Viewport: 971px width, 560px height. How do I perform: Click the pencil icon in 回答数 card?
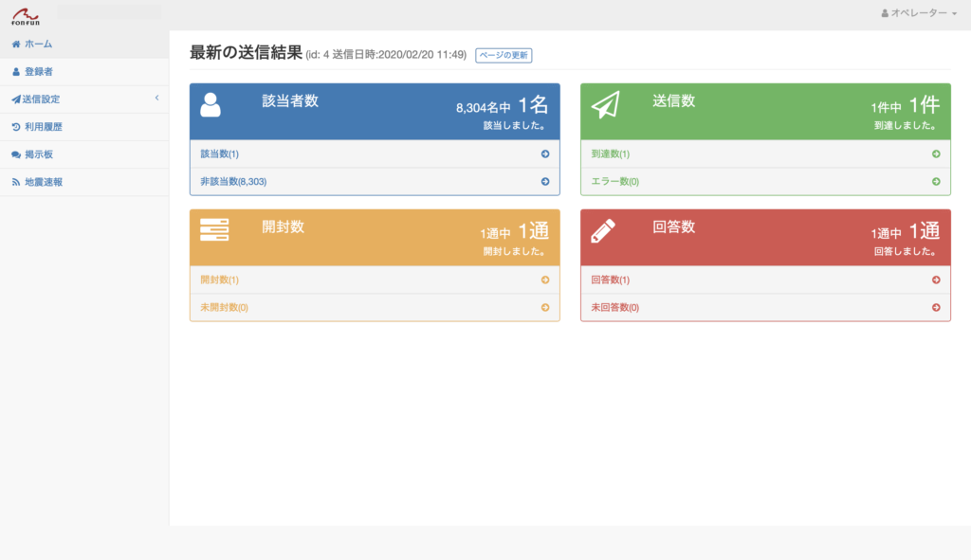[602, 231]
